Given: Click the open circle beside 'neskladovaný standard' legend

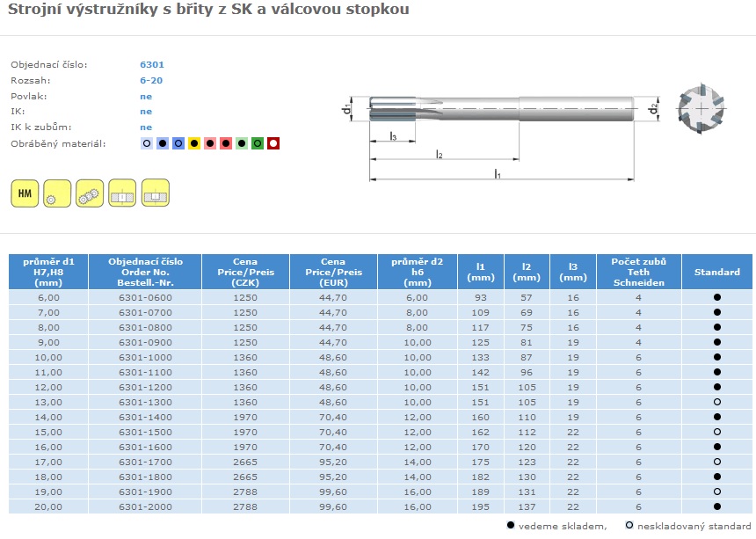Looking at the screenshot, I should pyautogui.click(x=629, y=525).
